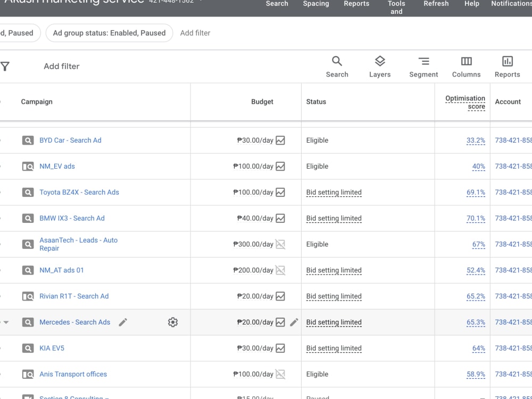Open settings gear for Mercedes campaign
Image resolution: width=532 pixels, height=399 pixels.
173,322
